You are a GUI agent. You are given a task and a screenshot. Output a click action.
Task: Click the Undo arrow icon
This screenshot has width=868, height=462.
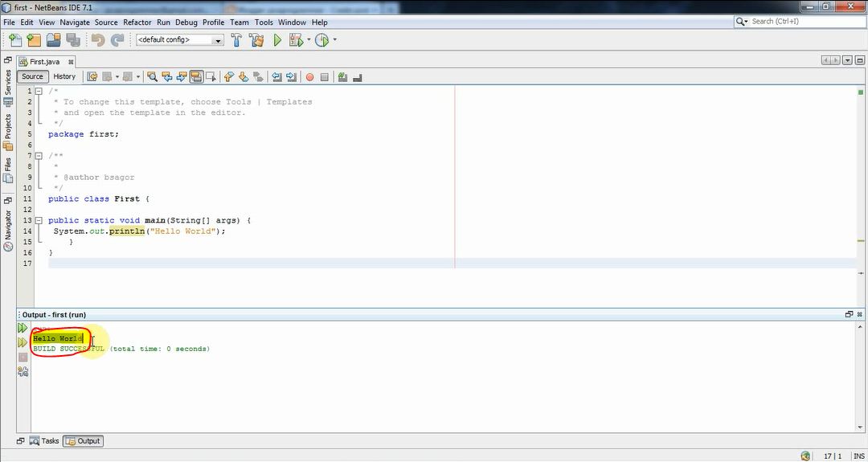98,40
